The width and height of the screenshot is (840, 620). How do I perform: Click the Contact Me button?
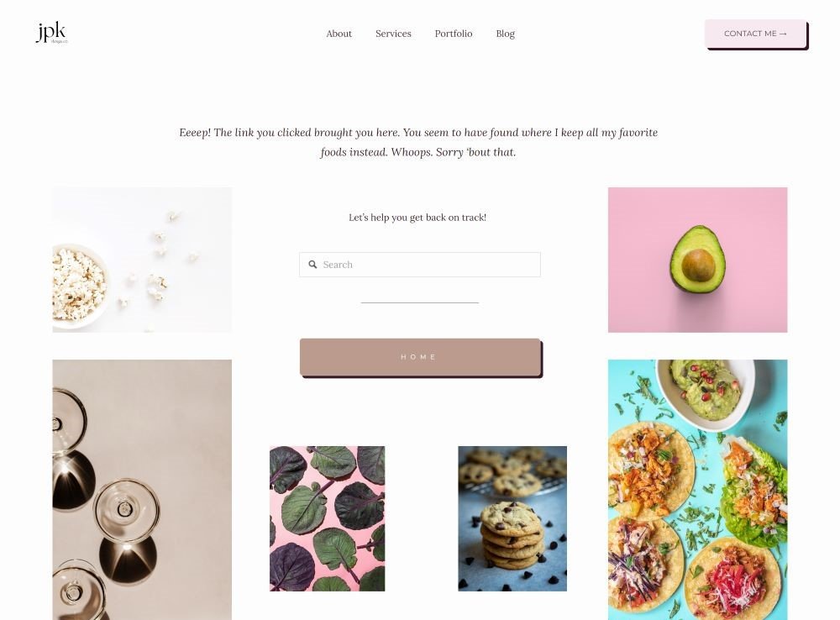[x=755, y=34]
